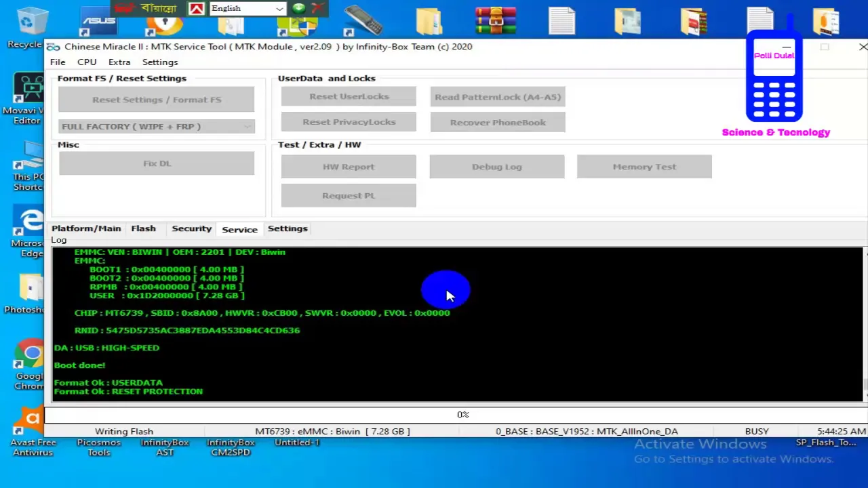Select the Service tab
The width and height of the screenshot is (868, 488).
239,229
